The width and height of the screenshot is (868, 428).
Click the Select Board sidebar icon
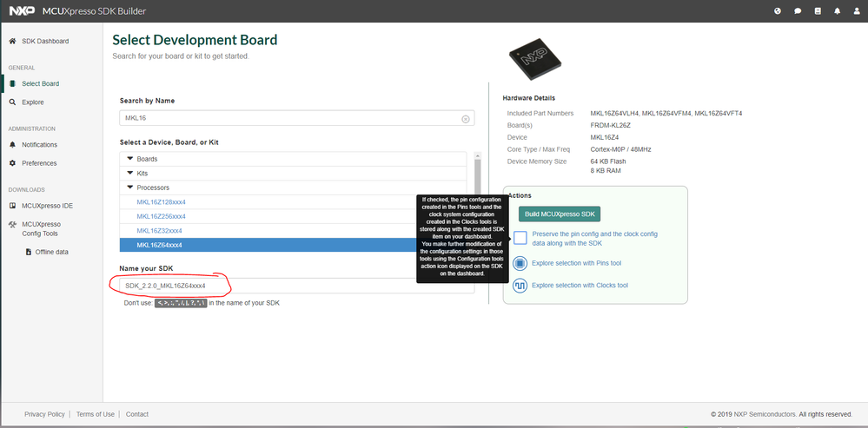tap(12, 83)
